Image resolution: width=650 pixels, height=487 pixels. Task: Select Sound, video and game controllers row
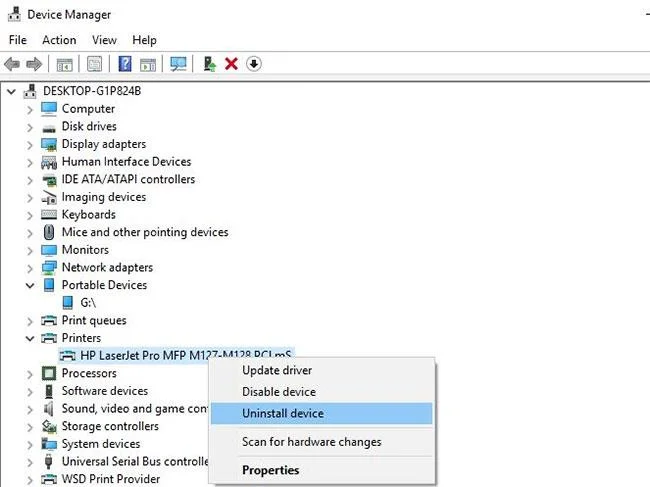point(135,409)
